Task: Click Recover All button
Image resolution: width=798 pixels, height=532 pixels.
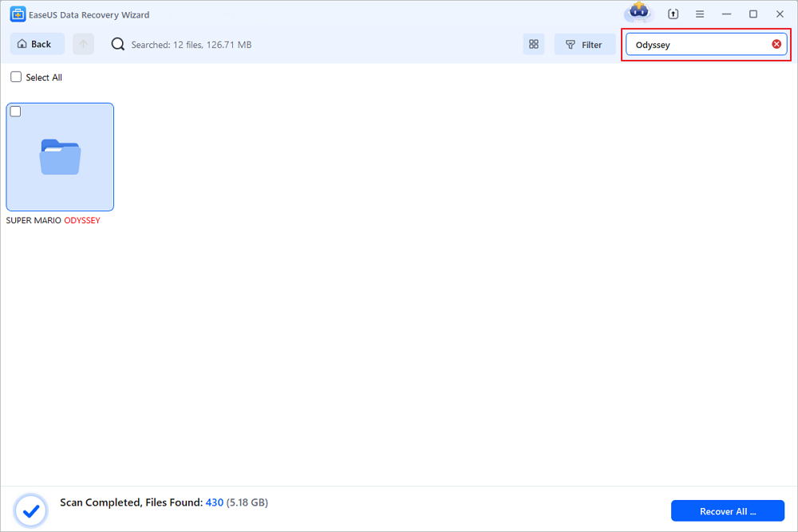Action: [x=728, y=511]
